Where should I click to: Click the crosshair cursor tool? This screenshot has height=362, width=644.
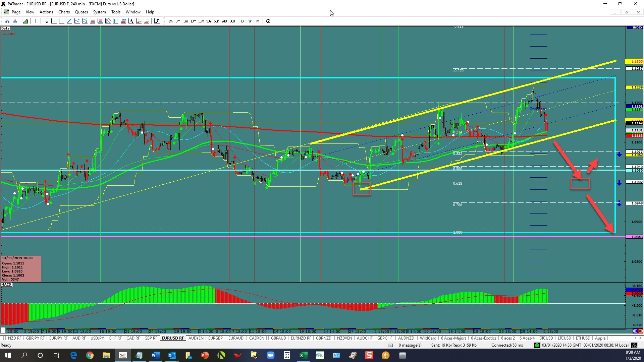pos(36,21)
